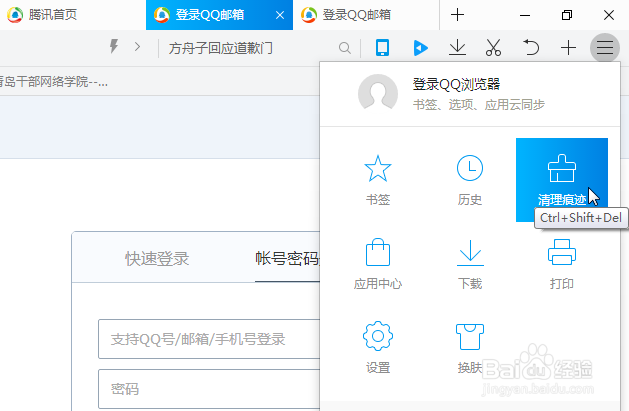Open App Center (应用中心) bag icon
Image resolution: width=629 pixels, height=411 pixels.
coord(377,264)
